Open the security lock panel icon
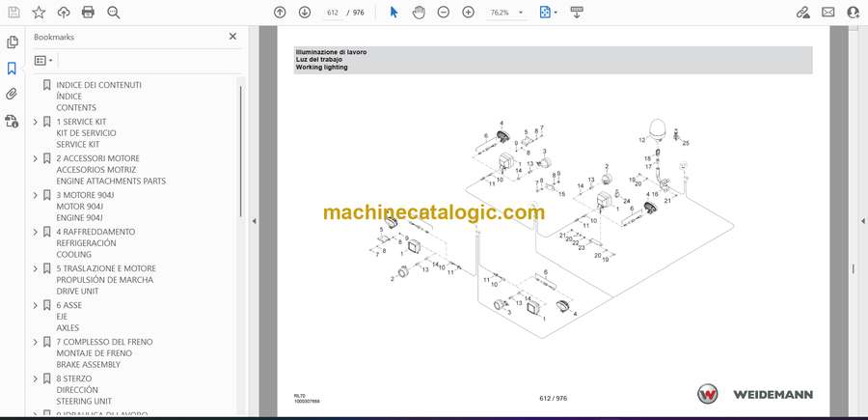Image resolution: width=868 pixels, height=420 pixels. click(12, 121)
